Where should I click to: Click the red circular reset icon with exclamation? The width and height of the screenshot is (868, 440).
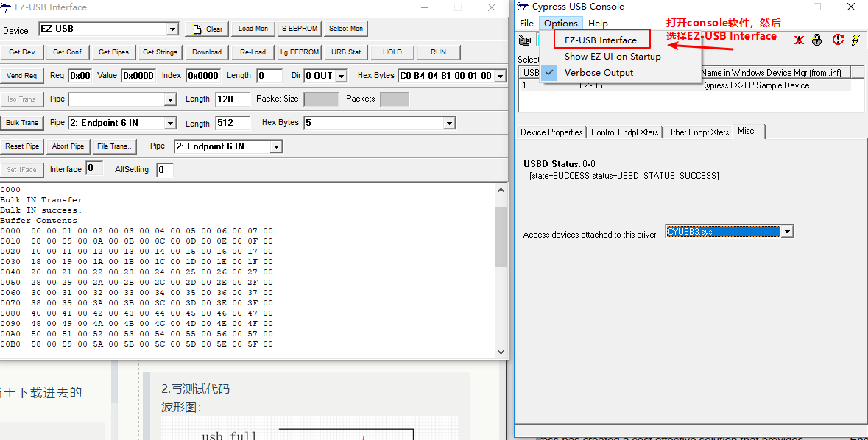coord(838,40)
